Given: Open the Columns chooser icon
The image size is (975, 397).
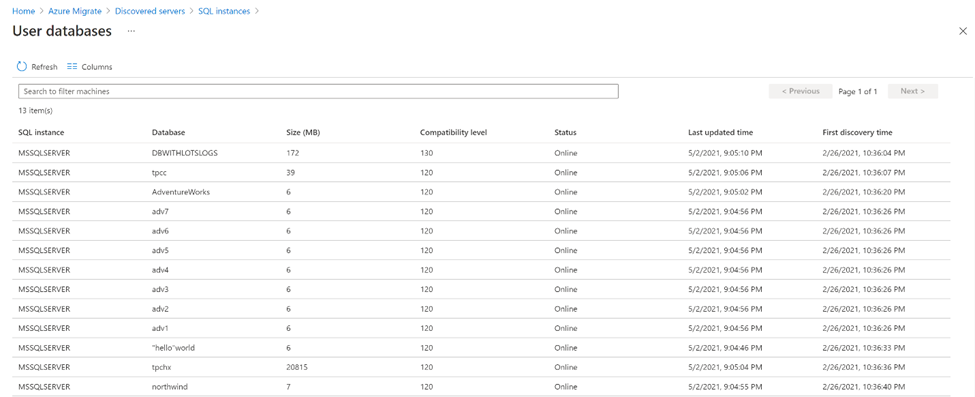Looking at the screenshot, I should click(72, 67).
